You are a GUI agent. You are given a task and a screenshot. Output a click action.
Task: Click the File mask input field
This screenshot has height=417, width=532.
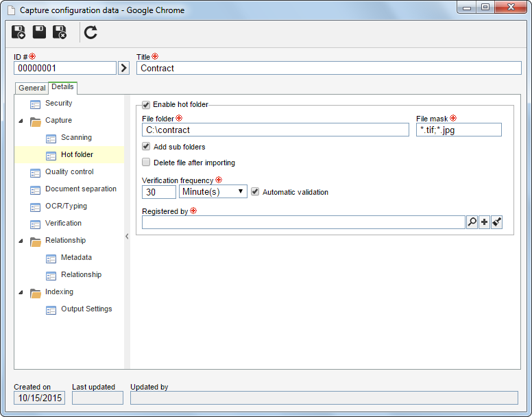point(459,130)
